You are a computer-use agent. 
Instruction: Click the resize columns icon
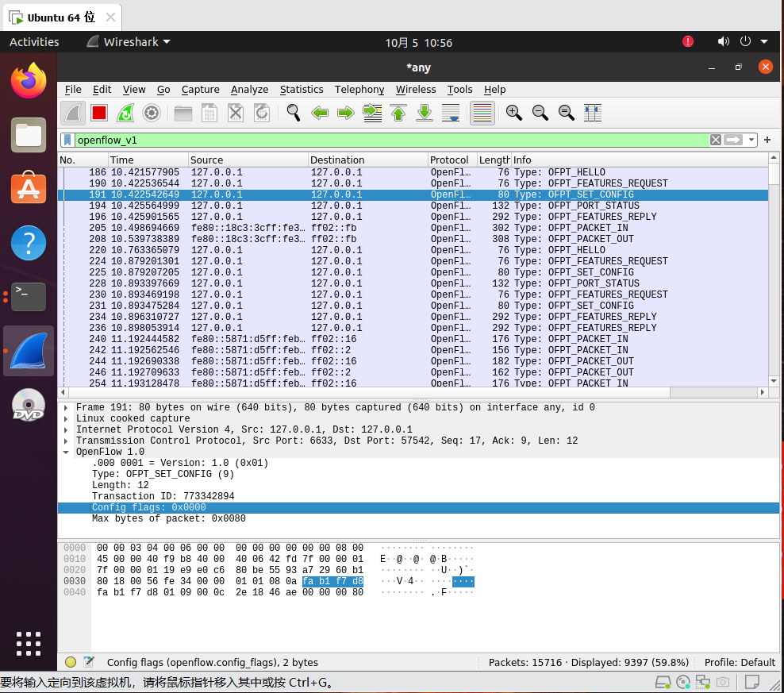click(x=593, y=113)
